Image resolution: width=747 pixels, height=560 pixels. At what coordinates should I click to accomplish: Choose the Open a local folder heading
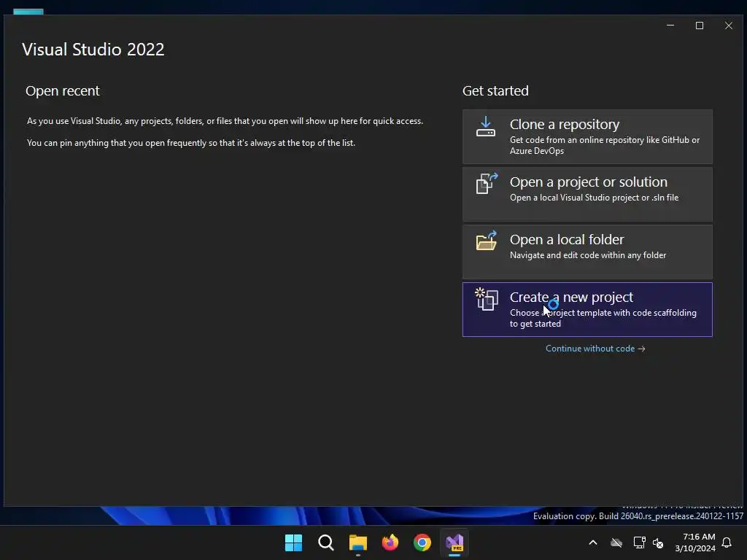click(566, 239)
